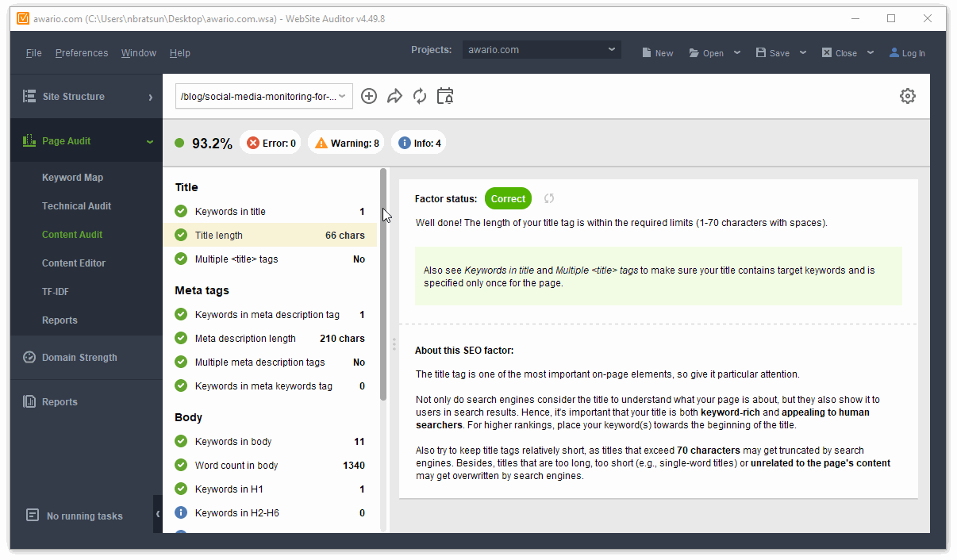This screenshot has height=560, width=957.
Task: Click the Correct status badge
Action: click(x=508, y=198)
